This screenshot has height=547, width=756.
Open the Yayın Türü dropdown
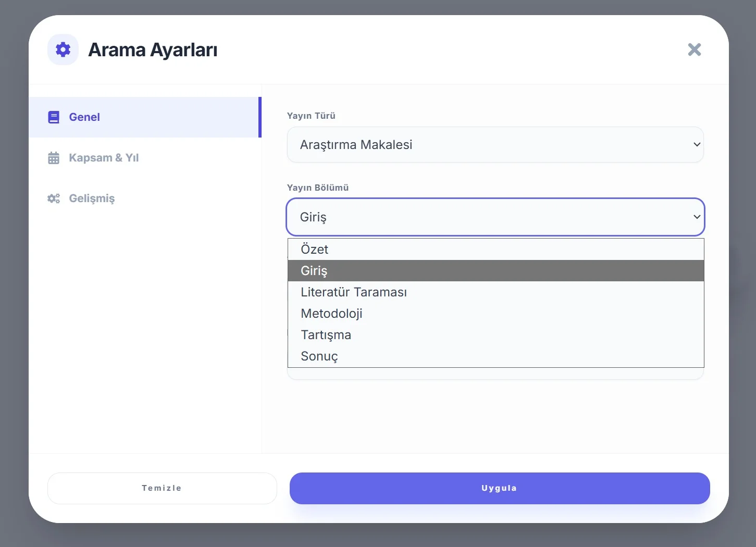495,145
